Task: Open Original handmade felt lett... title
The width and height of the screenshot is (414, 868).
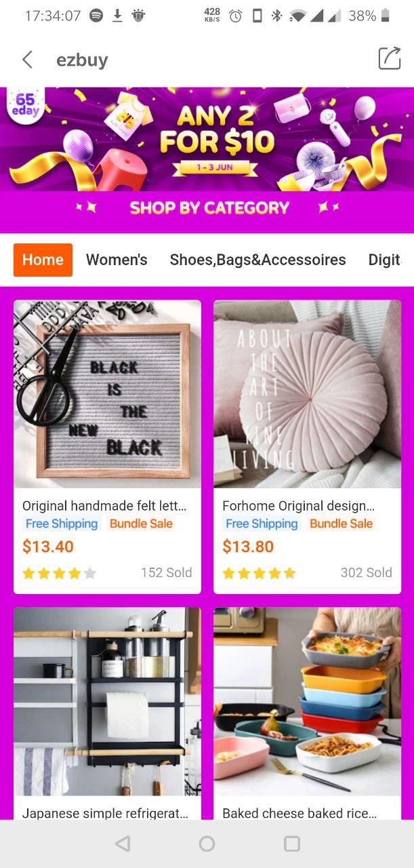Action: click(104, 506)
